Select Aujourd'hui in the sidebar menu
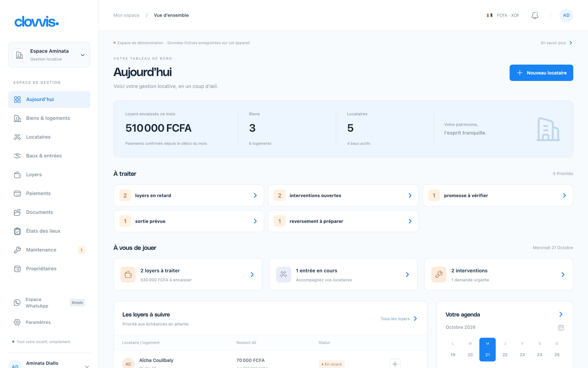Screen dimensions: 588x368 [49, 100]
